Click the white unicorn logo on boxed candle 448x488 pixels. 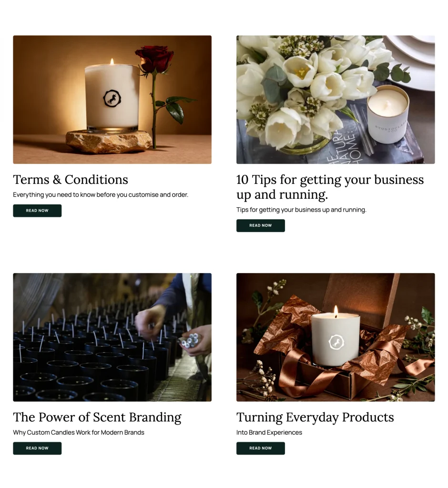[336, 342]
